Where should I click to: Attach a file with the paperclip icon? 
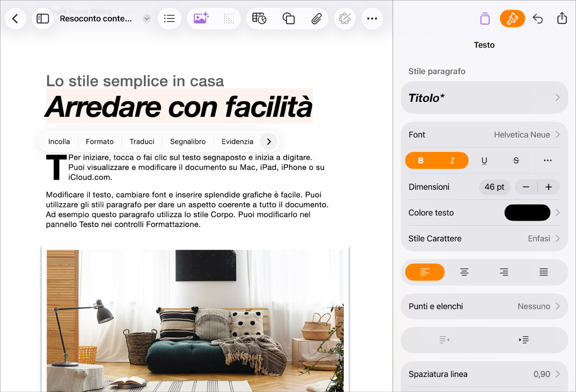click(316, 19)
